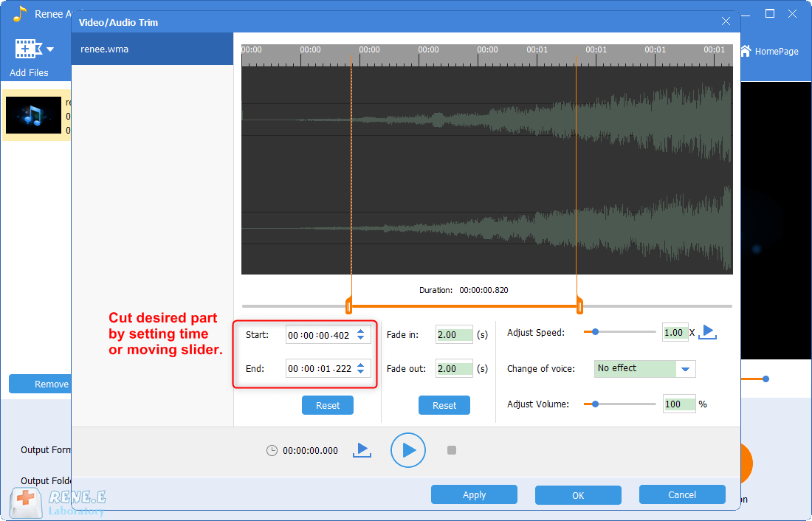Maximize the Renee Audio main window
Image resolution: width=812 pixels, height=521 pixels.
pos(770,13)
